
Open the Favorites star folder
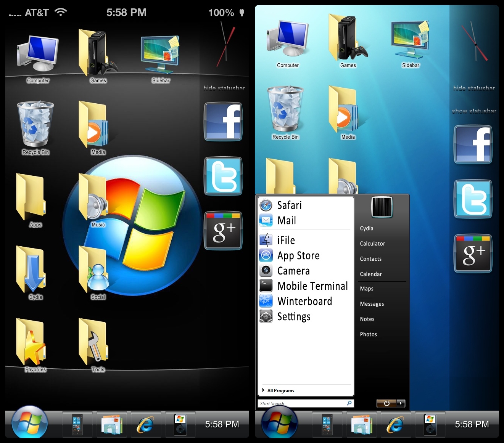point(31,342)
